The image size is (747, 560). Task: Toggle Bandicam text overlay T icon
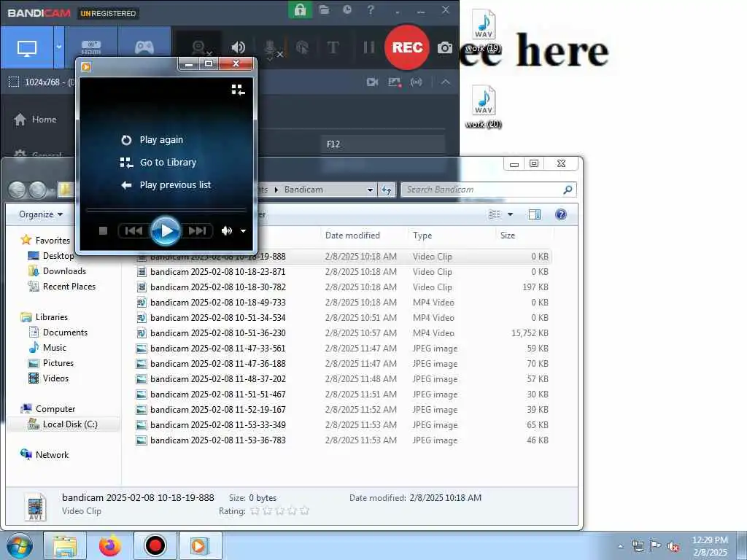tap(333, 47)
